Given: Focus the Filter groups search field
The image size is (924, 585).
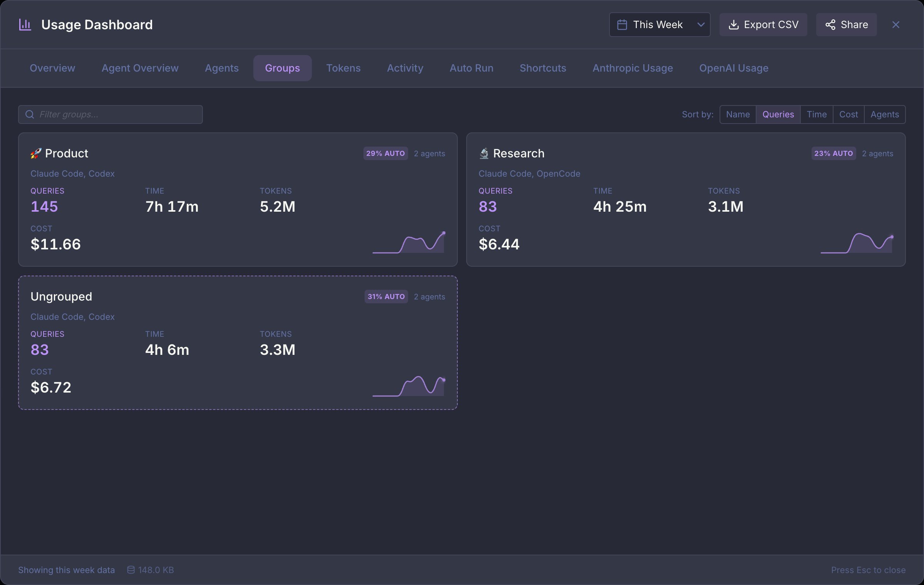Looking at the screenshot, I should pyautogui.click(x=110, y=114).
